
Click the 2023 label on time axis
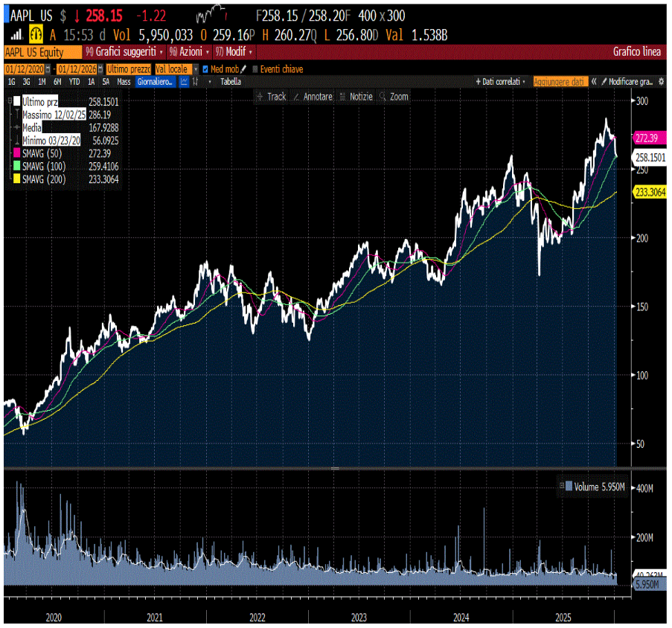pyautogui.click(x=359, y=618)
